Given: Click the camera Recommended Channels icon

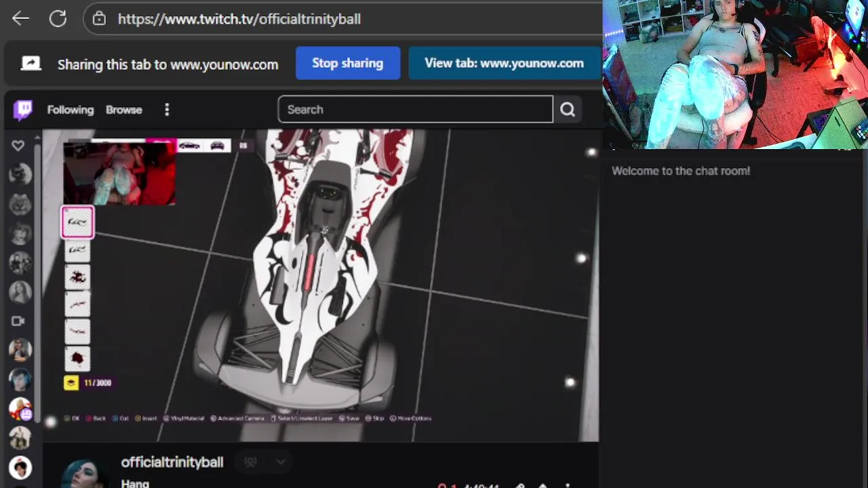Looking at the screenshot, I should [x=18, y=321].
